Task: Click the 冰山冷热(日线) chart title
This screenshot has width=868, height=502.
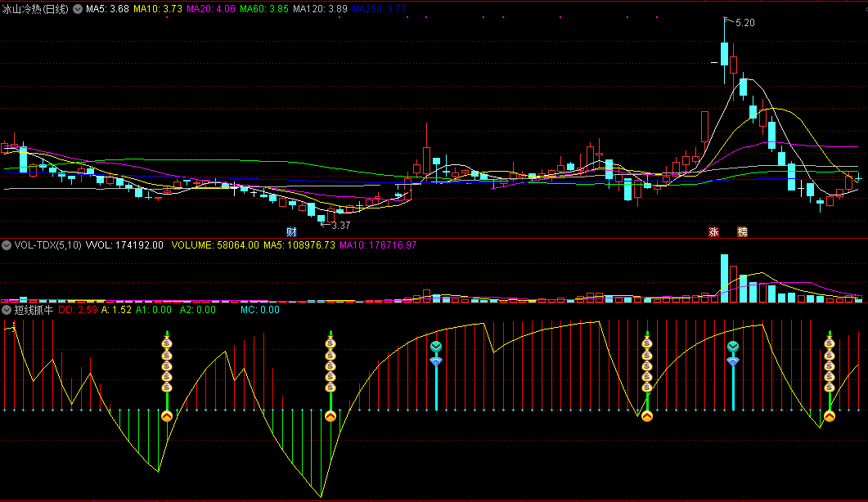Action: (x=35, y=9)
